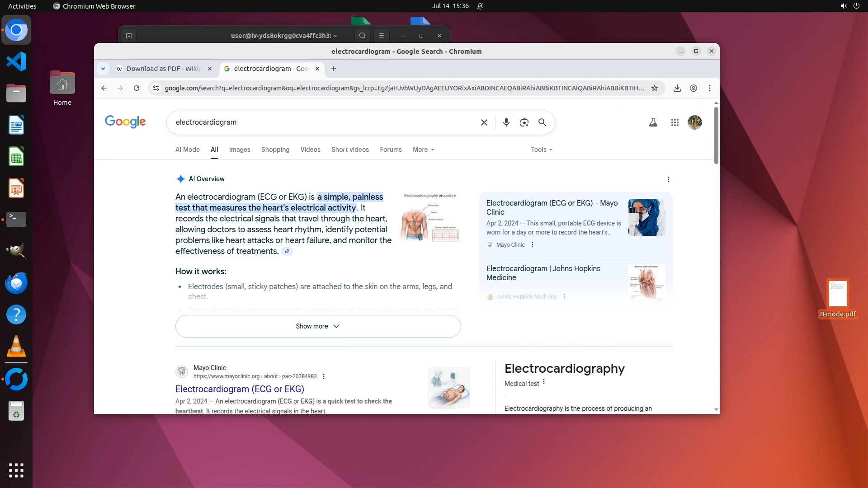Screen dimensions: 868x488
Task: Toggle notifications bell in top bar
Action: [480, 6]
